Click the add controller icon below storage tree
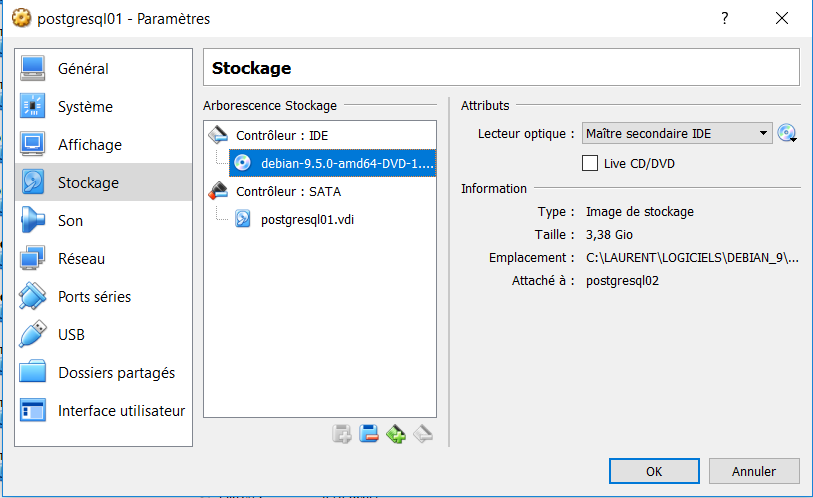The width and height of the screenshot is (813, 498). click(342, 434)
